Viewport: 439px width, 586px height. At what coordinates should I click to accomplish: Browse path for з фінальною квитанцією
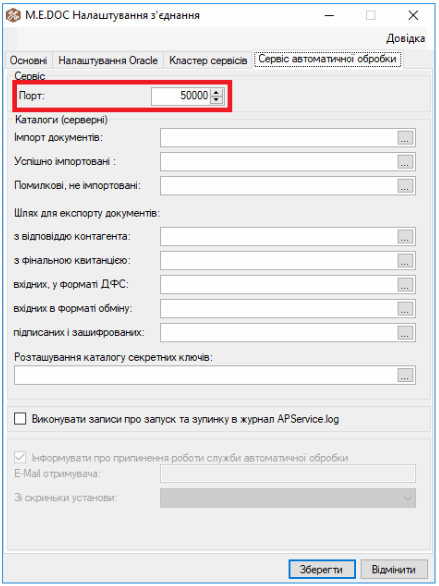[x=405, y=260]
